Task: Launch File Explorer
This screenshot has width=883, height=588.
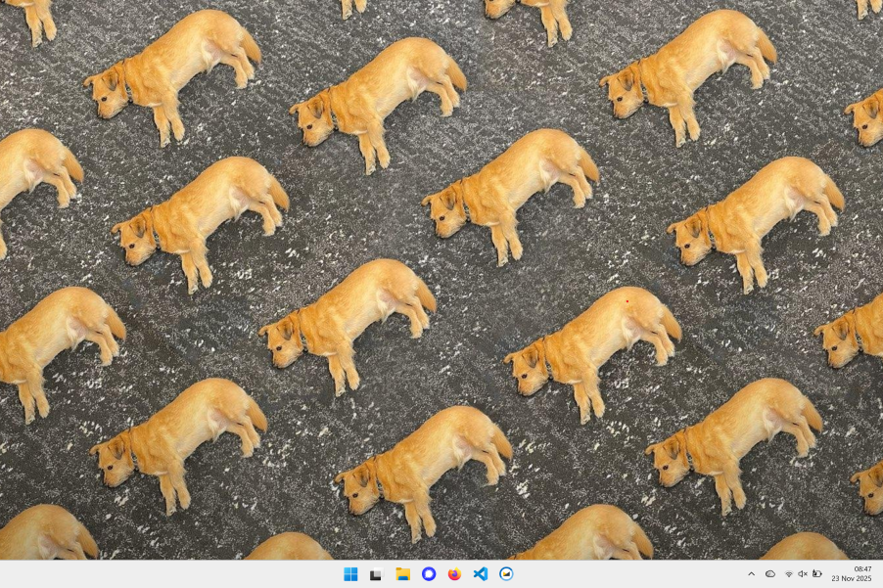Action: tap(402, 575)
